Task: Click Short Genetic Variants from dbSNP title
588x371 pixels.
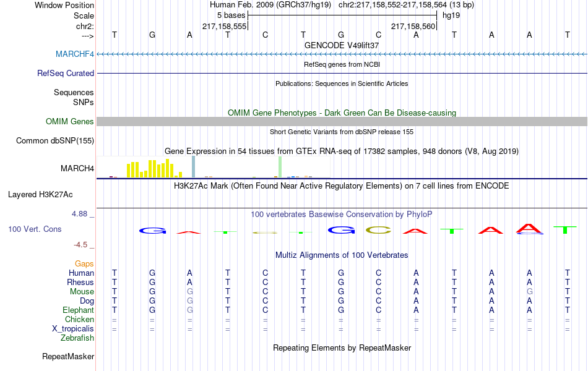Action: point(342,132)
